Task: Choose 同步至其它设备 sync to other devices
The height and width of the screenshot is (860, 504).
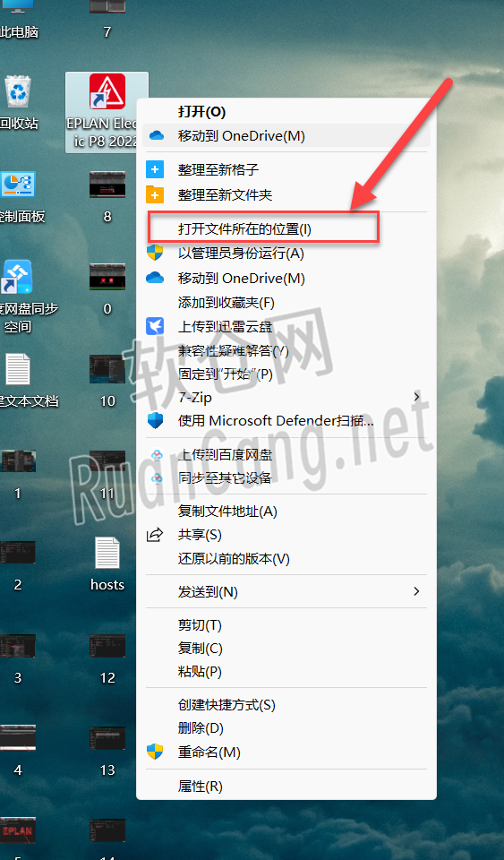Action: coord(286,477)
